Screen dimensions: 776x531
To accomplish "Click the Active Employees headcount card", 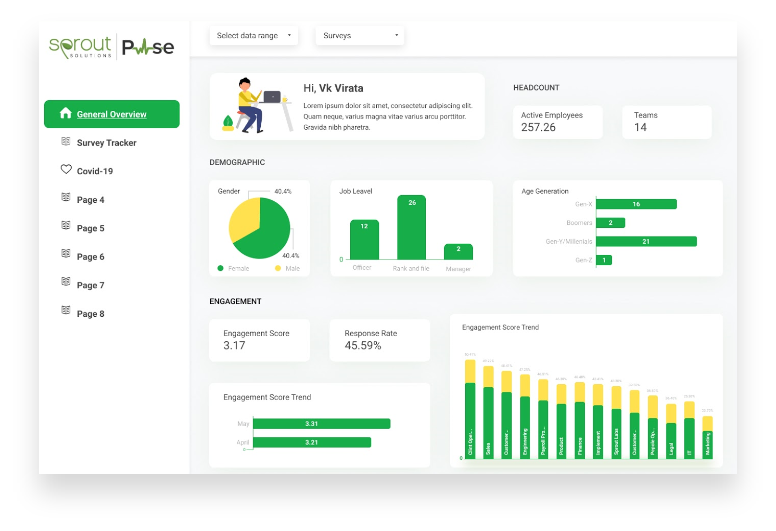I will [561, 122].
